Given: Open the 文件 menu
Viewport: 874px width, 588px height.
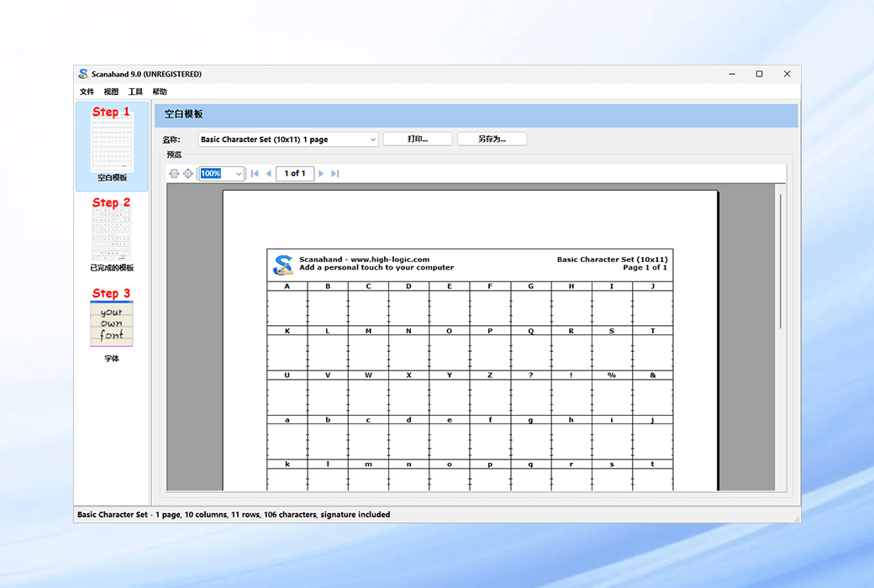Looking at the screenshot, I should click(87, 92).
